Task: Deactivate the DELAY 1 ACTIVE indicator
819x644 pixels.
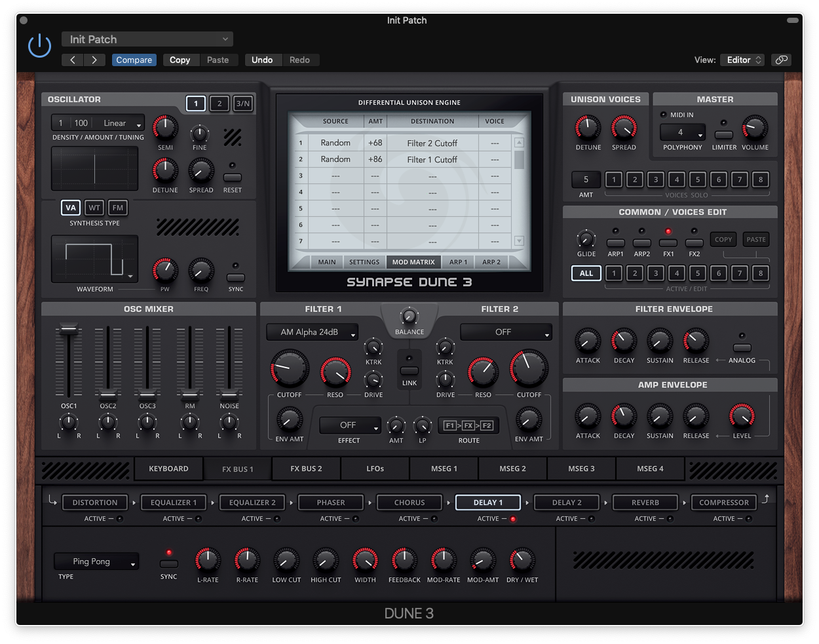Action: point(513,519)
